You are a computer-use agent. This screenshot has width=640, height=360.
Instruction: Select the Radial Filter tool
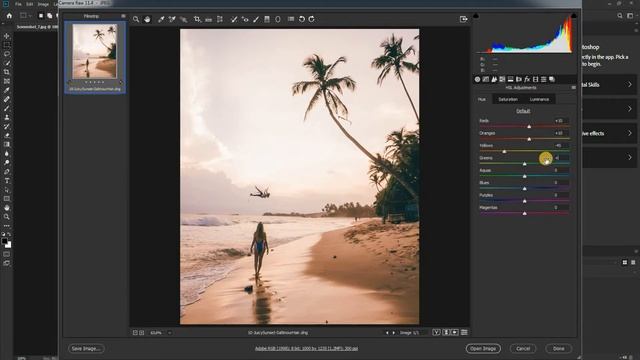(278, 19)
